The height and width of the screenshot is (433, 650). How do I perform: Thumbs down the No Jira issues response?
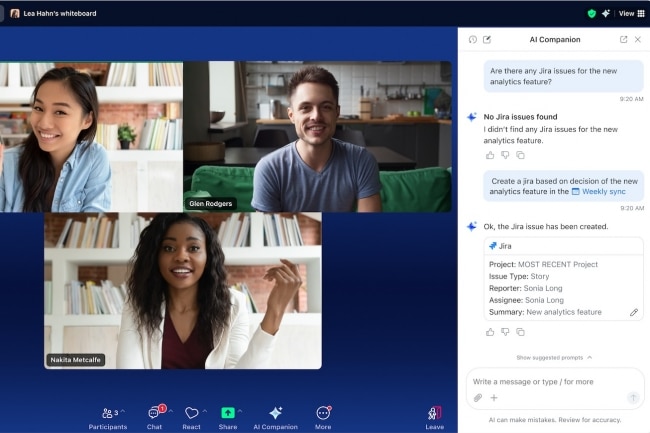pos(505,155)
